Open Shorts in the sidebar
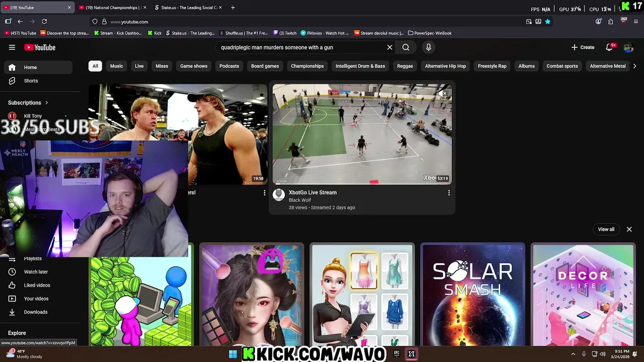 (38, 80)
